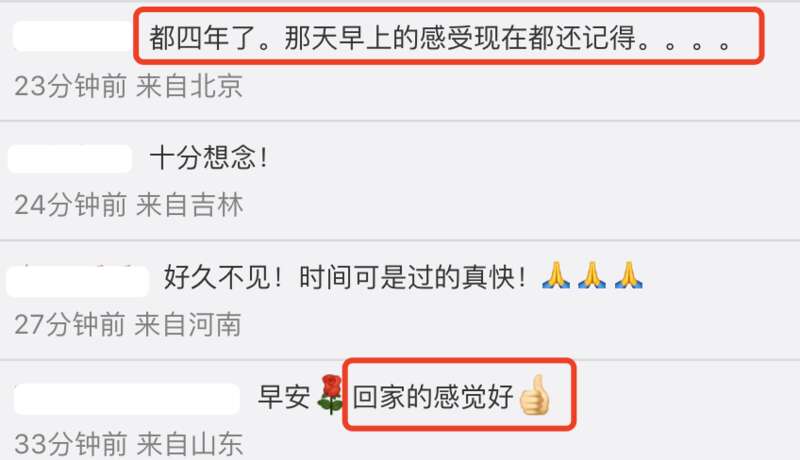This screenshot has width=800, height=460.
Task: Click the rose emoji after 早安
Action: (331, 394)
